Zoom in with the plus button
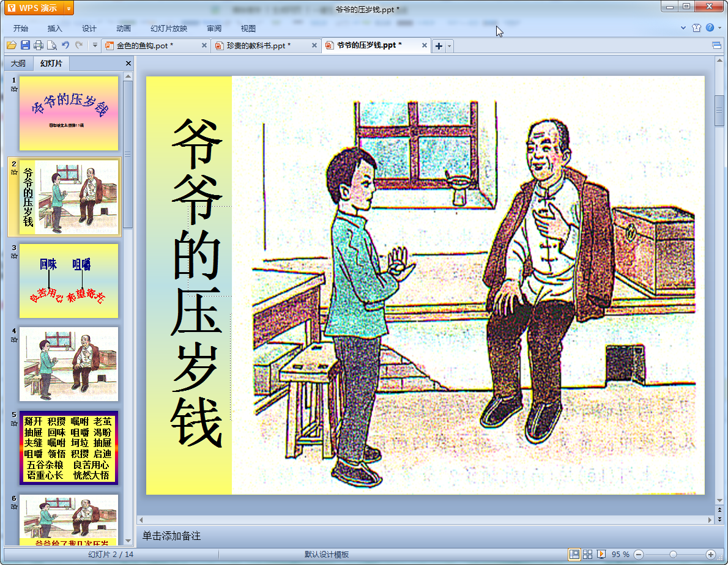Screen dimensions: 728x565 (x=710, y=555)
